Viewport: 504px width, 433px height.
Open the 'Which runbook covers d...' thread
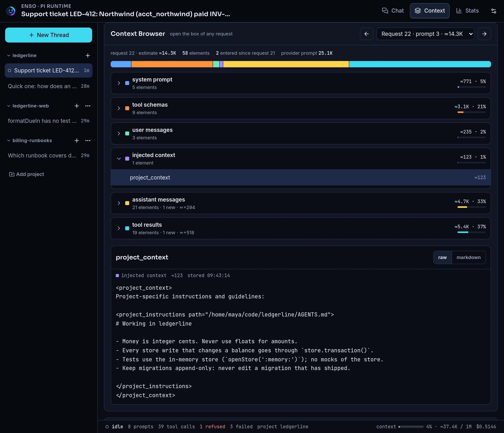pyautogui.click(x=49, y=156)
